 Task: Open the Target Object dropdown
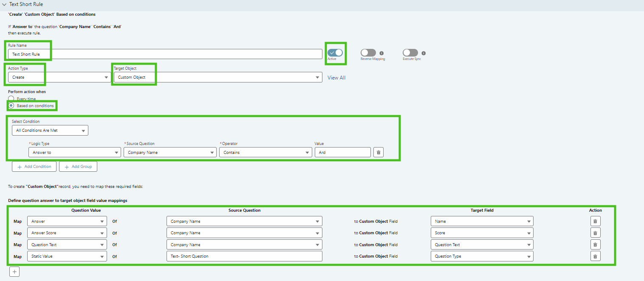pyautogui.click(x=217, y=77)
